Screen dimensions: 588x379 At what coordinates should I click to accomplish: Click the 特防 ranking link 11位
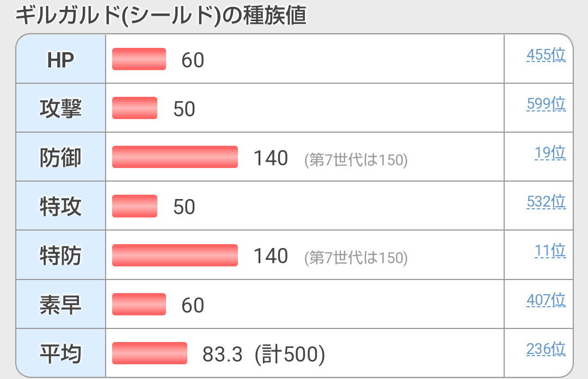coord(550,251)
